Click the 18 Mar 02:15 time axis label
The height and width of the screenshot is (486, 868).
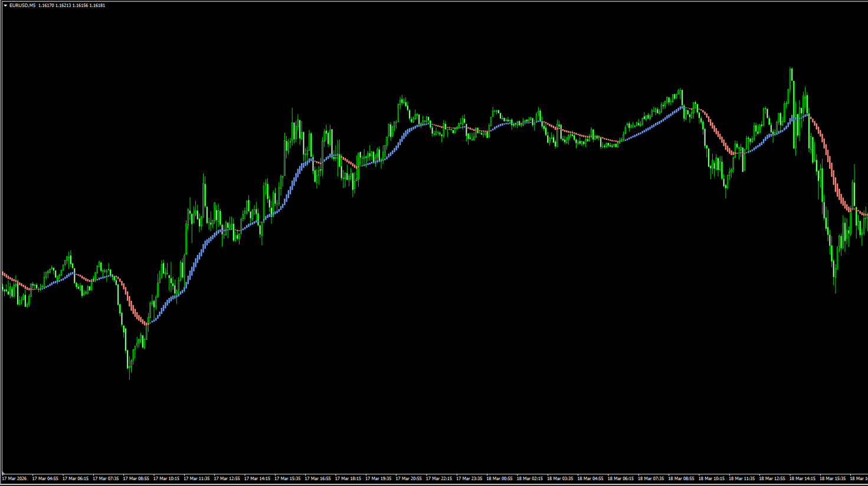[530, 478]
